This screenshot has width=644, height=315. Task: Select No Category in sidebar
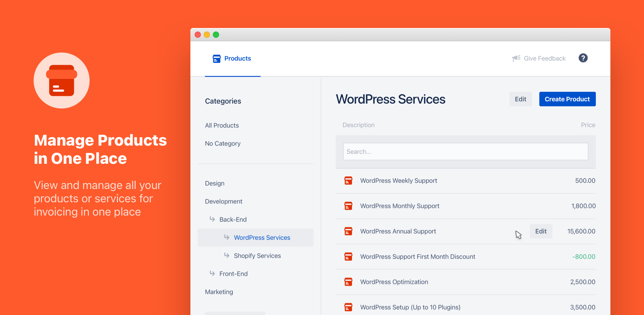pos(223,143)
